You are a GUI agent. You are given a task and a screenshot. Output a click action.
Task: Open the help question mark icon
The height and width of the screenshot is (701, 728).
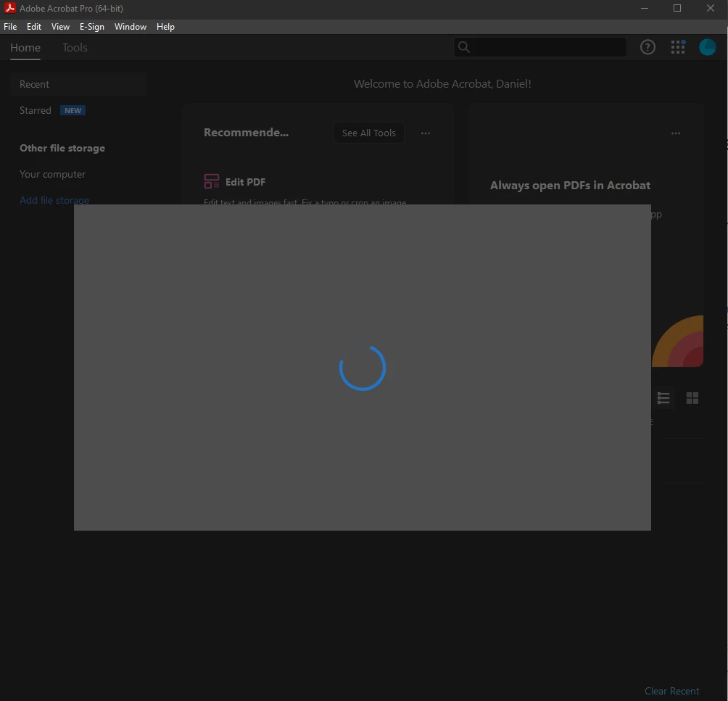click(648, 47)
